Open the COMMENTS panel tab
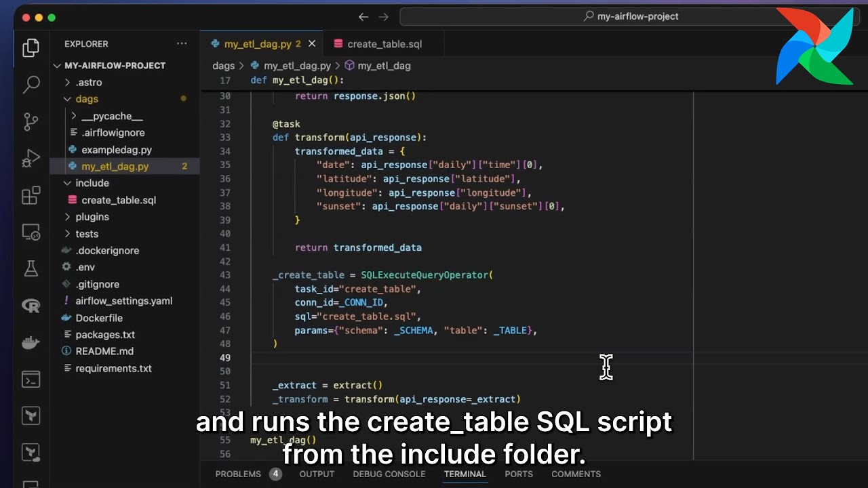Screen dimensions: 868x488 tap(576, 474)
